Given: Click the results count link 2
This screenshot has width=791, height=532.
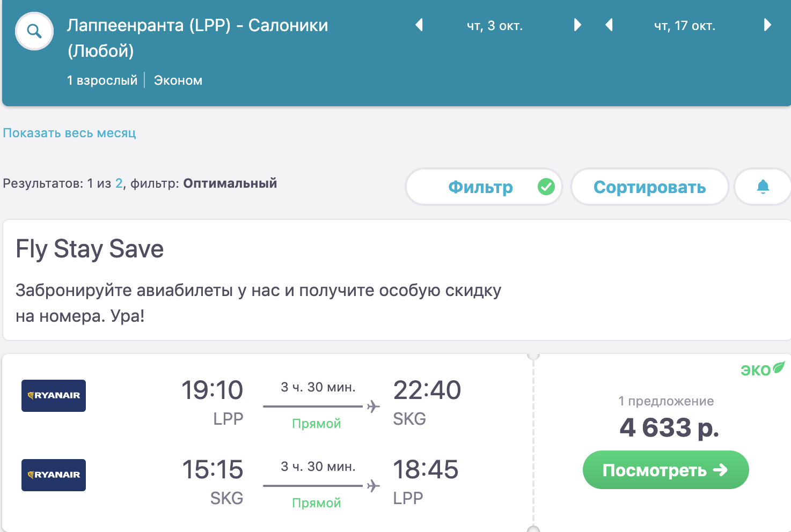Looking at the screenshot, I should coord(119,183).
